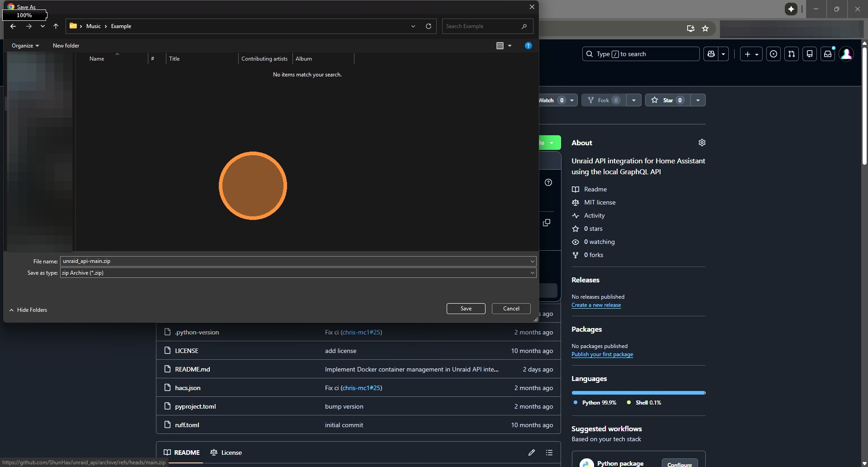
Task: Open GitHub pull requests icon
Action: (x=791, y=54)
